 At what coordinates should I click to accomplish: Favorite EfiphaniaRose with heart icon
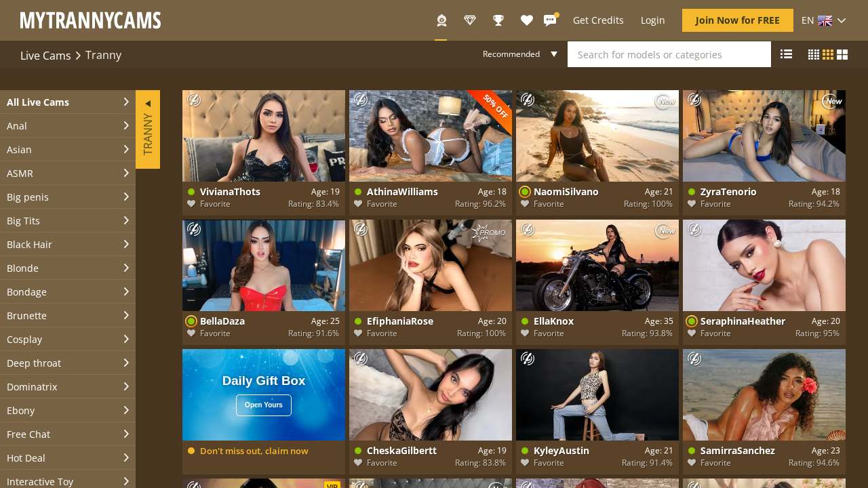[x=358, y=333]
